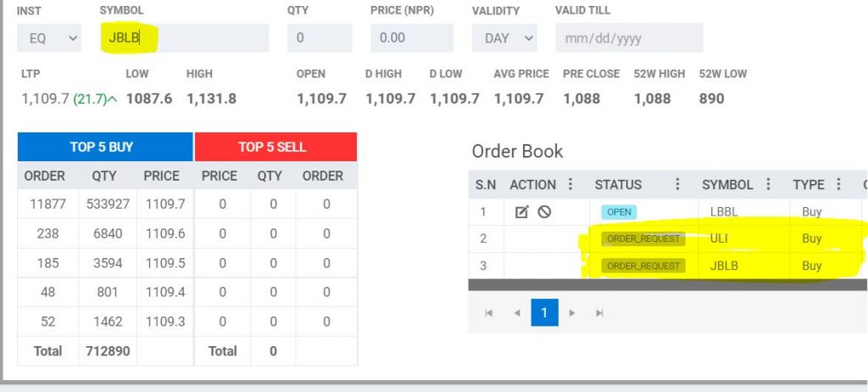Switch to the TOP 5 BUY tab
868x392 pixels.
[105, 147]
